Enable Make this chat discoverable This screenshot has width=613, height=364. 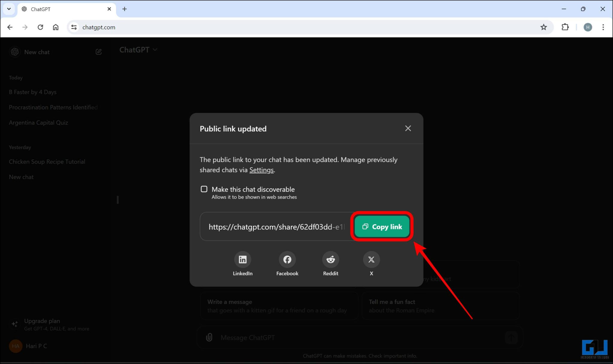coord(204,189)
